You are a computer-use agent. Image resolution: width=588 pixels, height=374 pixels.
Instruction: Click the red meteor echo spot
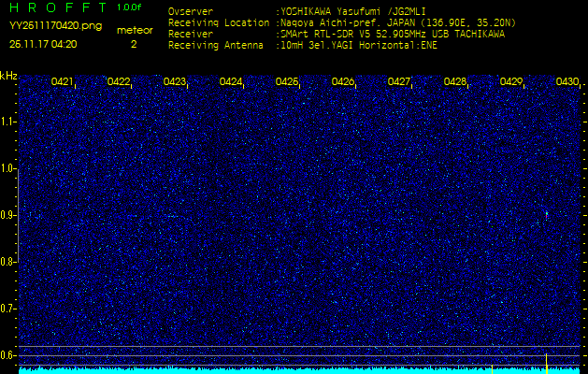click(x=547, y=215)
